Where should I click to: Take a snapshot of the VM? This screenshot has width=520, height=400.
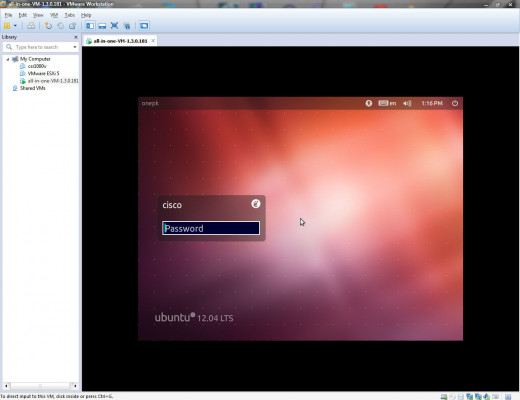49,26
